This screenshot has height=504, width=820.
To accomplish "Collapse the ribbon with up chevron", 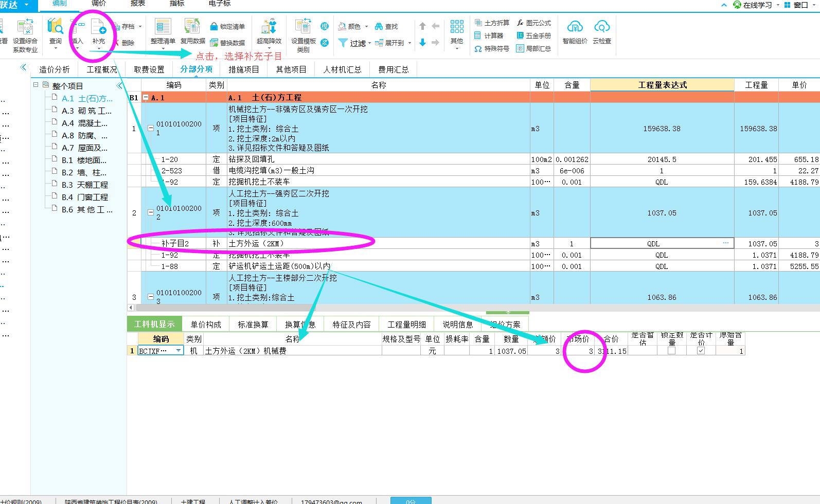I will click(x=724, y=5).
